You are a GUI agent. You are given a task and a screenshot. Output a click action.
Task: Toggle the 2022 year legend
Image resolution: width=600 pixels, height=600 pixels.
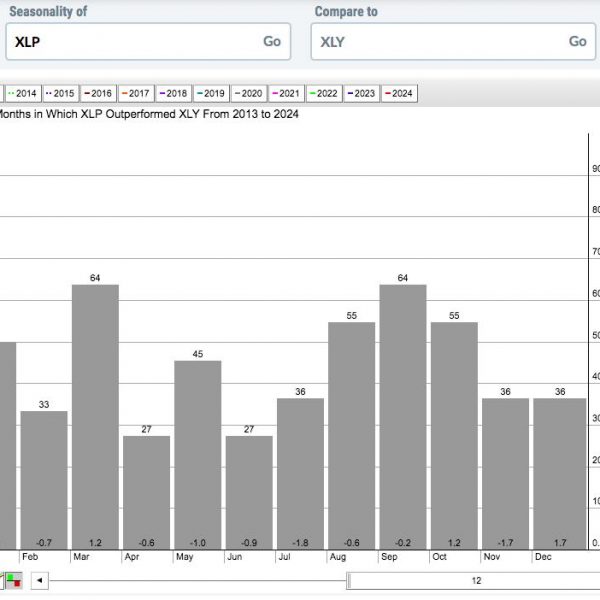[x=324, y=93]
